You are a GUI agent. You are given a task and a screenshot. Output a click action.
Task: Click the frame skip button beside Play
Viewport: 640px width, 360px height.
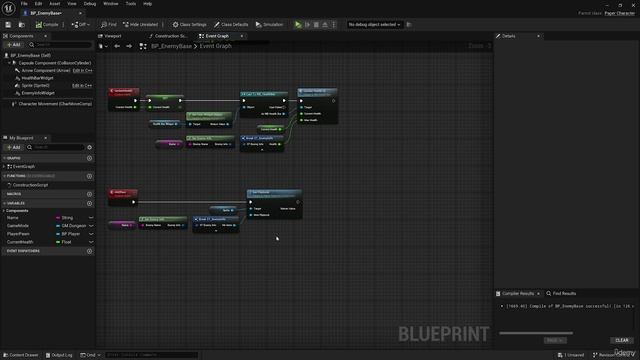pyautogui.click(x=307, y=25)
